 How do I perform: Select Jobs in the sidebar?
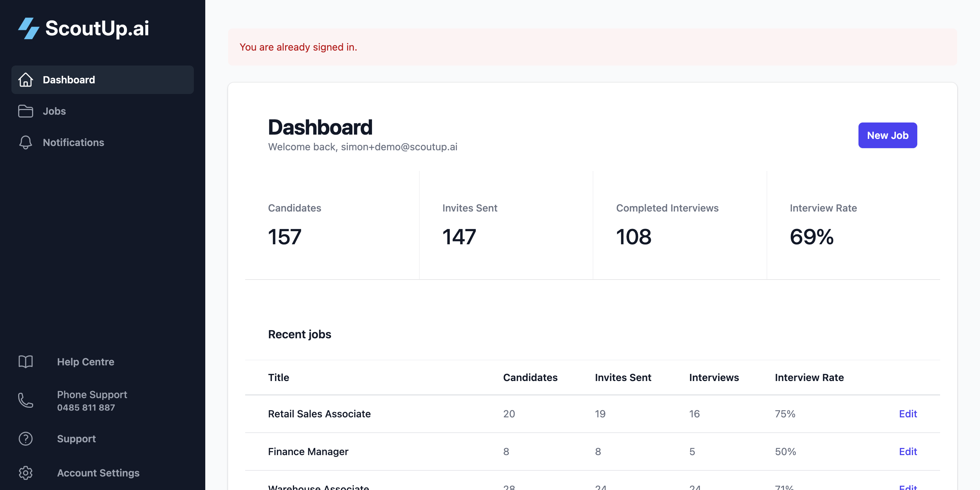(x=55, y=111)
